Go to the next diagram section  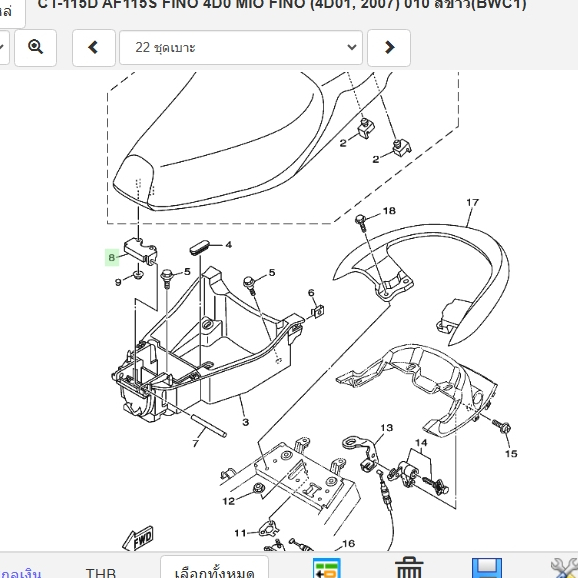389,48
